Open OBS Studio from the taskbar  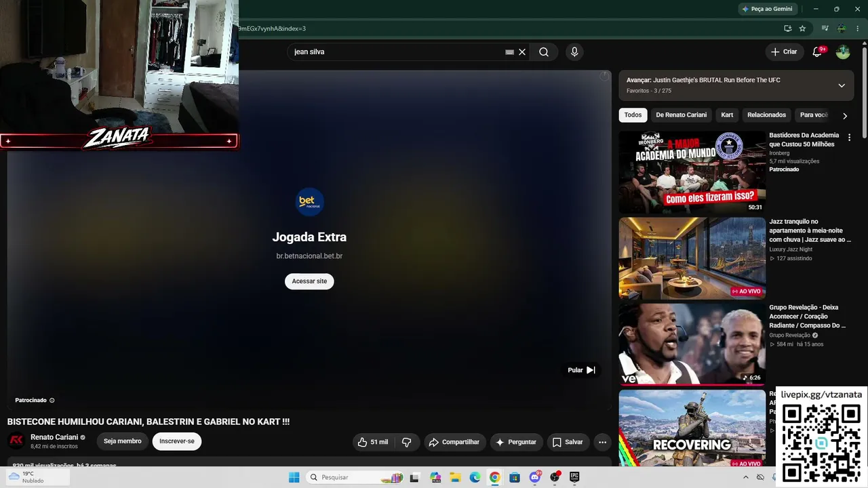coord(555,477)
